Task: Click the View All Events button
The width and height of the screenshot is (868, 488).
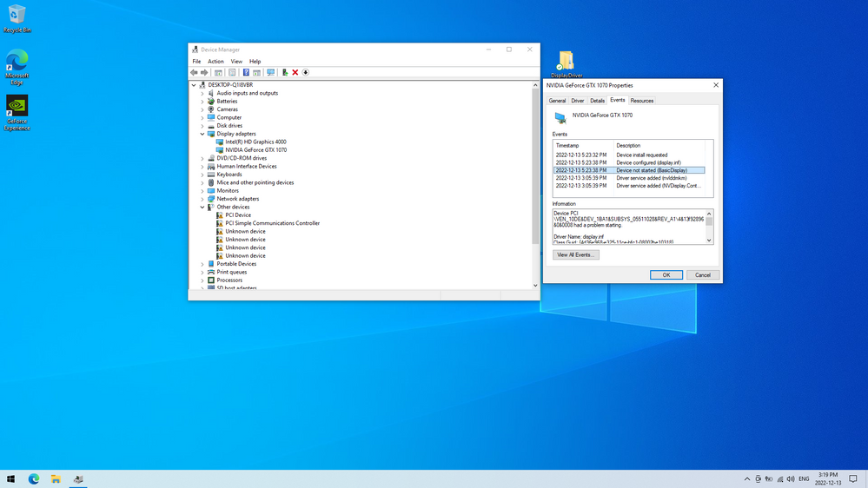Action: [x=576, y=255]
